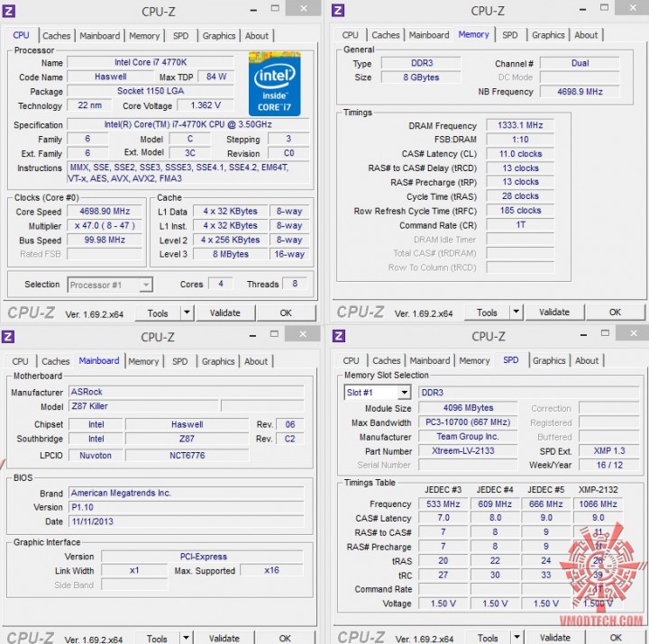
Task: Click the Intel Core i7 logo badge
Action: pos(274,84)
